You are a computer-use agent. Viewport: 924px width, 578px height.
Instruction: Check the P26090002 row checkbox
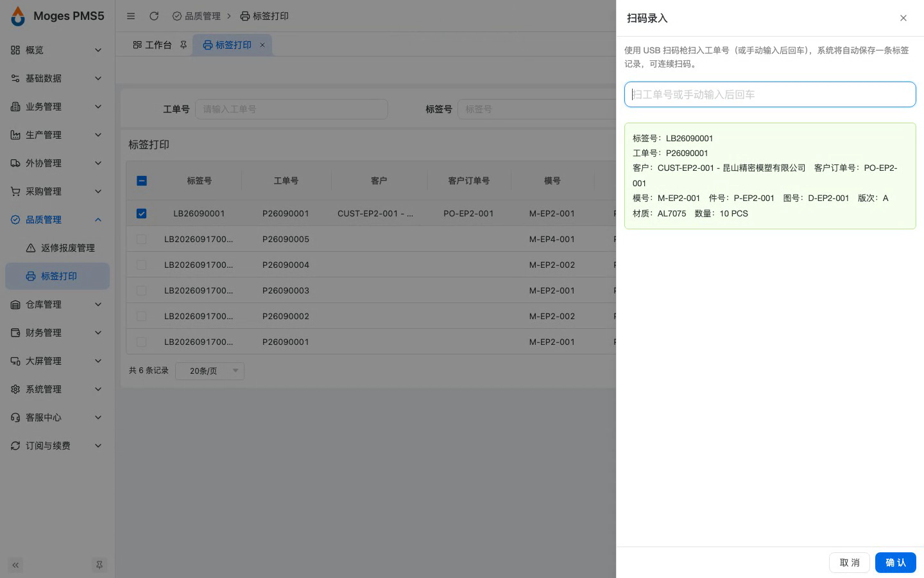(142, 316)
